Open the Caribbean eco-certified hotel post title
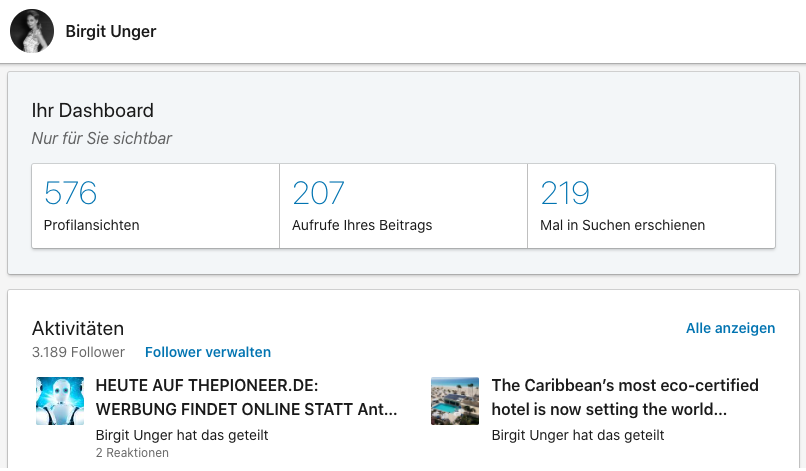The width and height of the screenshot is (806, 471). [625, 397]
